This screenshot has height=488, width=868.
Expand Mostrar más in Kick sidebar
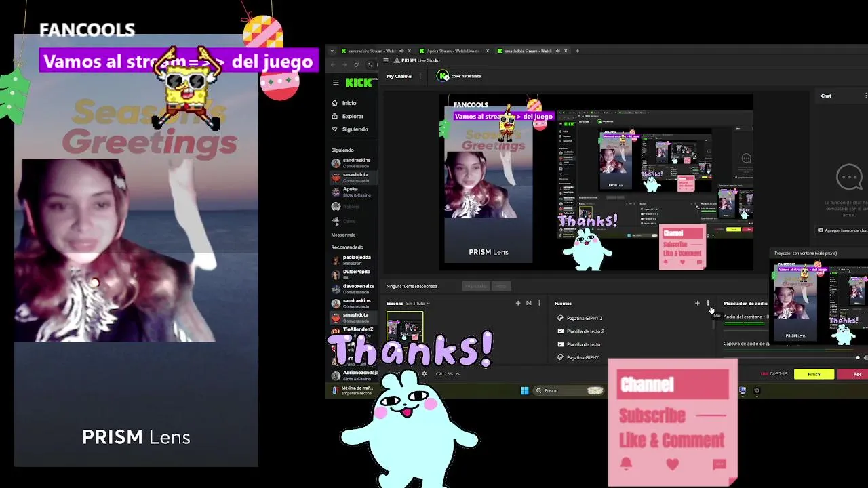tap(343, 235)
